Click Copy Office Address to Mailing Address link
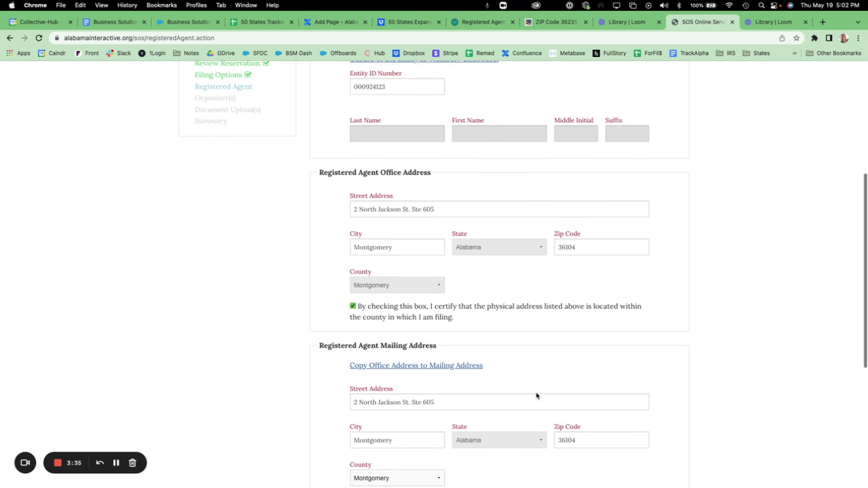The width and height of the screenshot is (868, 488). (x=416, y=365)
